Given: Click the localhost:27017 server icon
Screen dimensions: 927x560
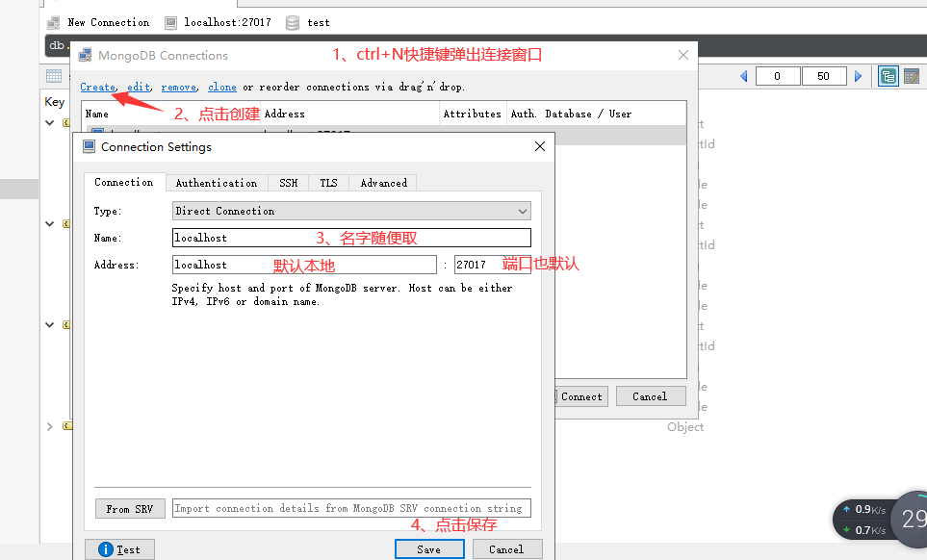Looking at the screenshot, I should [x=170, y=23].
